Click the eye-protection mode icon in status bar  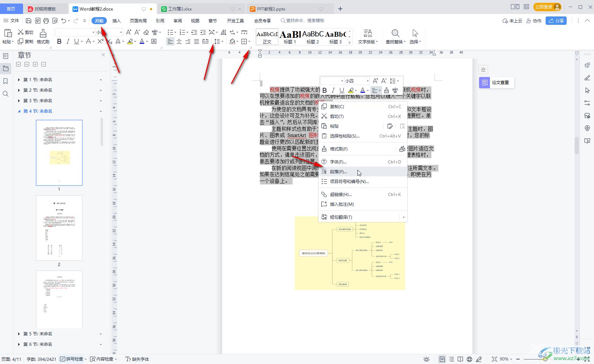coord(426,359)
